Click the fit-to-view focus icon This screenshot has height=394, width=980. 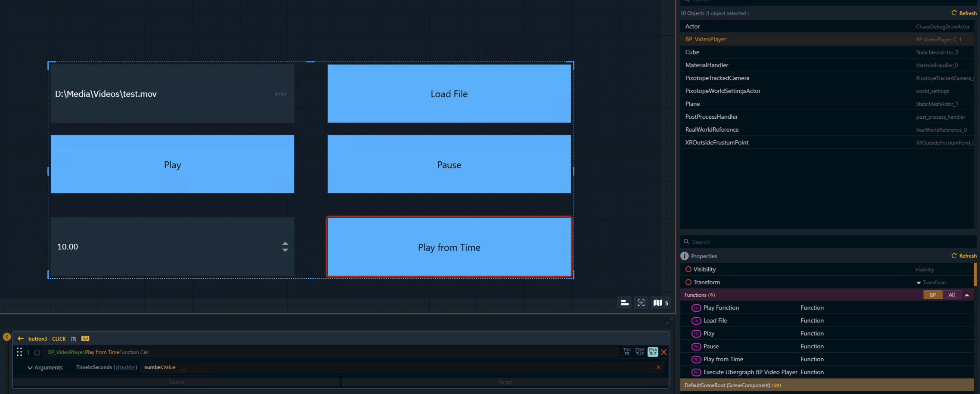point(641,303)
